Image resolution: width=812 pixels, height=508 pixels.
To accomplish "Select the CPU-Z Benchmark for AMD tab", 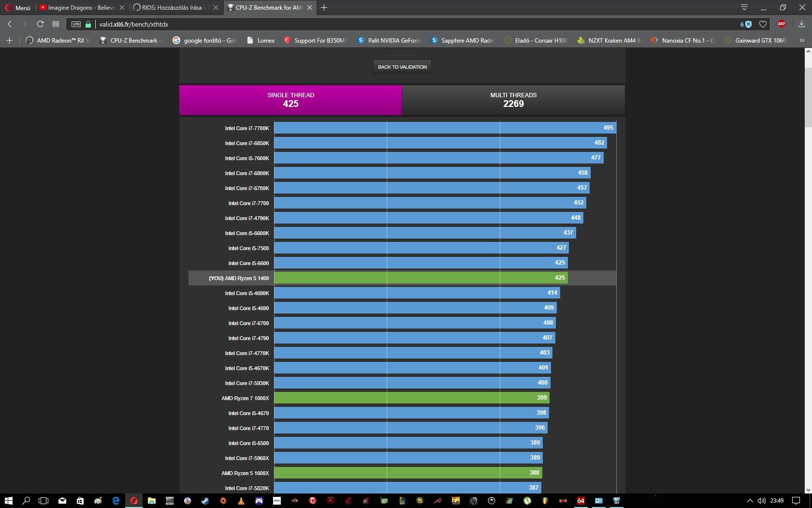I will pyautogui.click(x=270, y=8).
